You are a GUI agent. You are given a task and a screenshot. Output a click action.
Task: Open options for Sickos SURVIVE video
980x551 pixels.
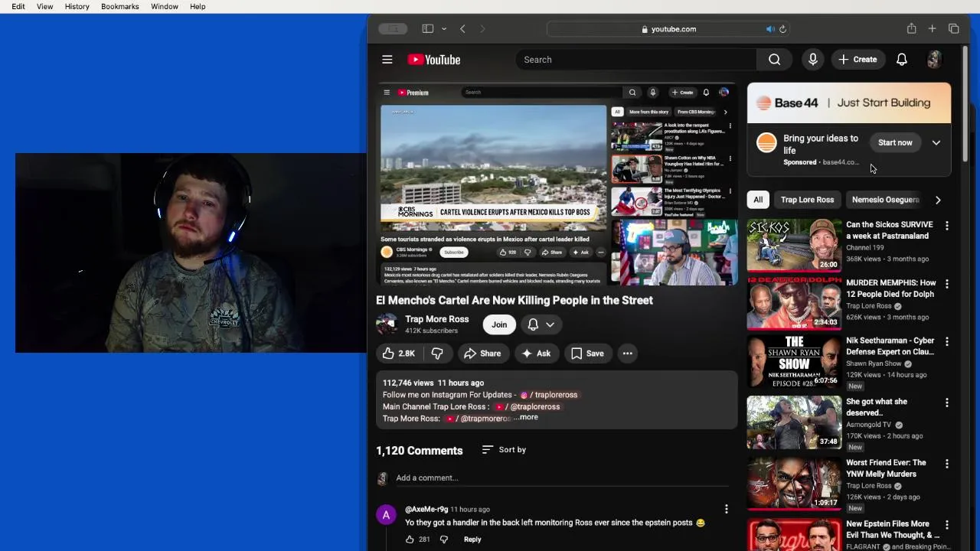click(947, 226)
